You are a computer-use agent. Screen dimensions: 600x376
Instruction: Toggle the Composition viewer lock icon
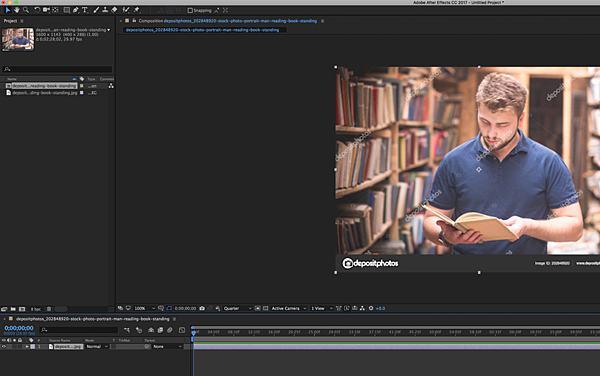pyautogui.click(x=134, y=21)
